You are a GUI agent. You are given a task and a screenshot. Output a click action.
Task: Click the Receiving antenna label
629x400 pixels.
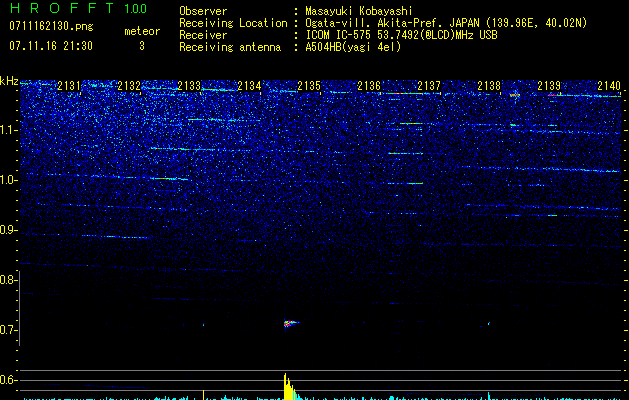click(230, 47)
